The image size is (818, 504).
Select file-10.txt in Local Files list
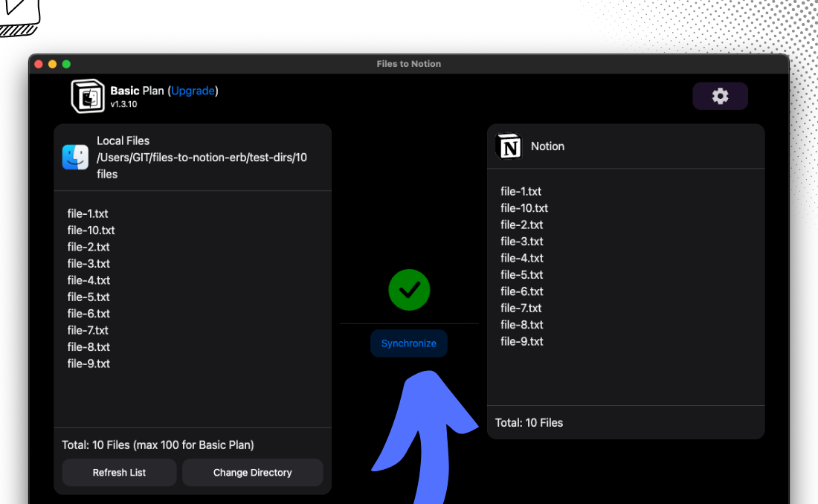tap(91, 230)
